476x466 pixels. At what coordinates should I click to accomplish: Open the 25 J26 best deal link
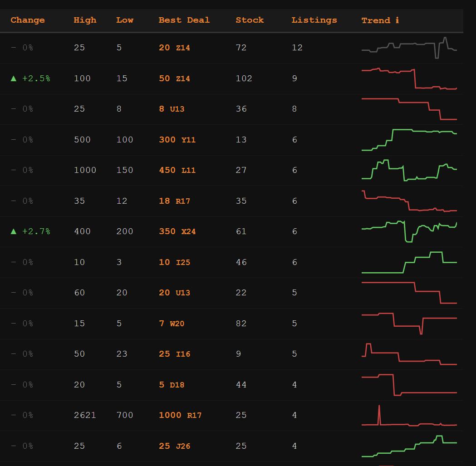click(174, 446)
